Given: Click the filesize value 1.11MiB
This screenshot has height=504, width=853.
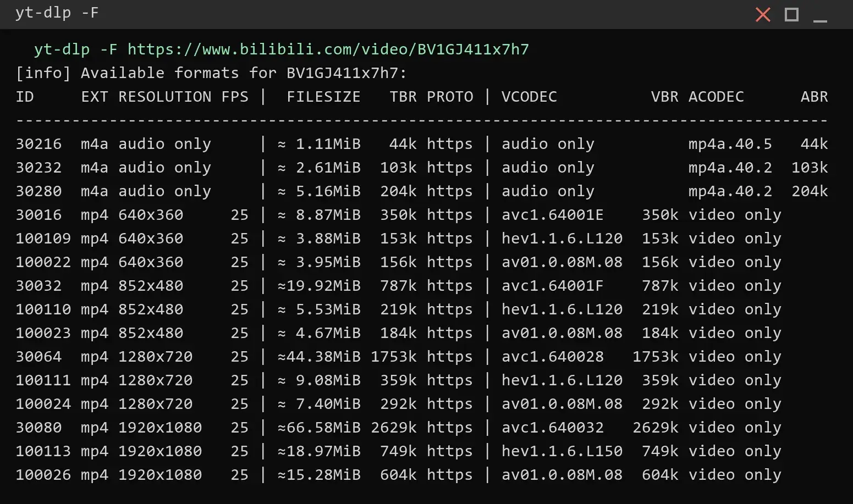Looking at the screenshot, I should click(328, 144).
